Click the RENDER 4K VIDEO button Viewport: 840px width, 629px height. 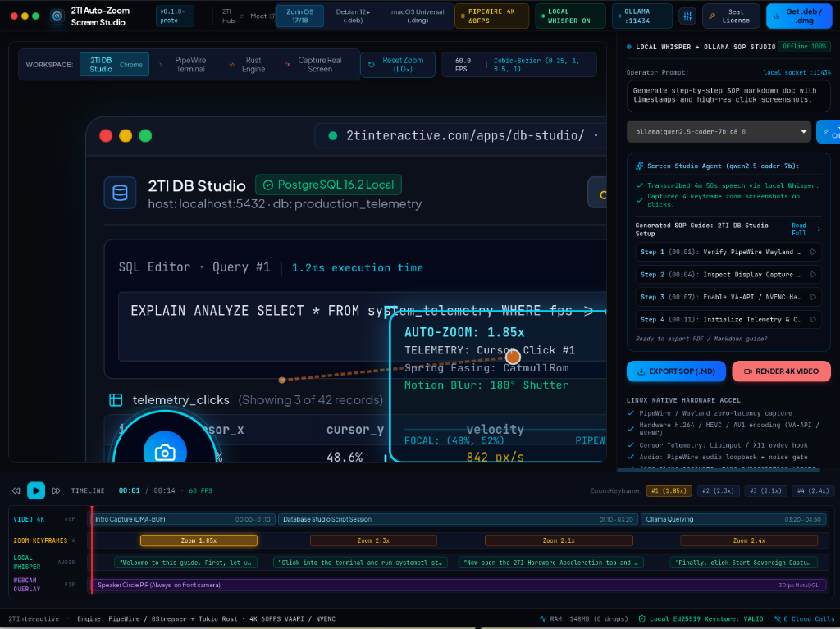(x=782, y=371)
